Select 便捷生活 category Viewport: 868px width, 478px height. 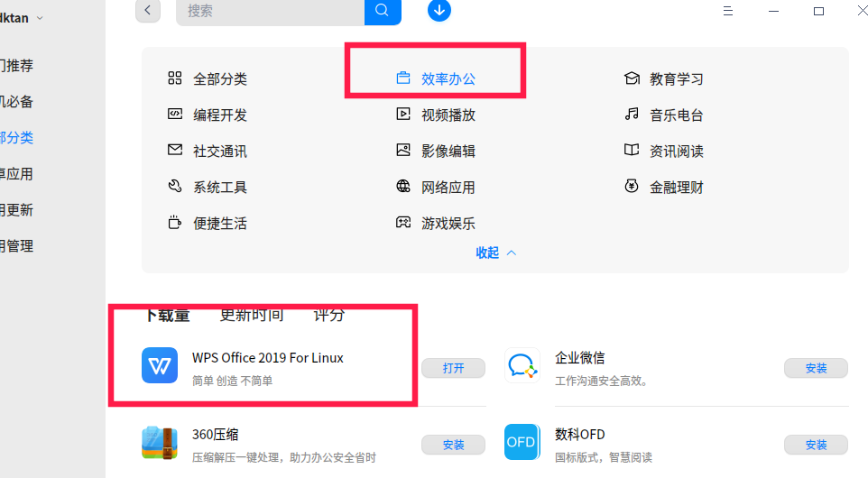point(220,224)
